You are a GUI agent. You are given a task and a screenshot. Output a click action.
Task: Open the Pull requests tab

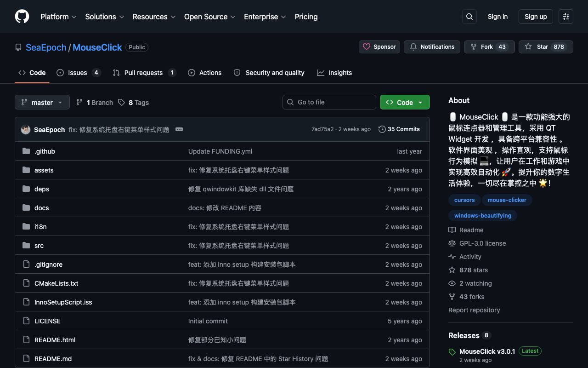pyautogui.click(x=145, y=73)
